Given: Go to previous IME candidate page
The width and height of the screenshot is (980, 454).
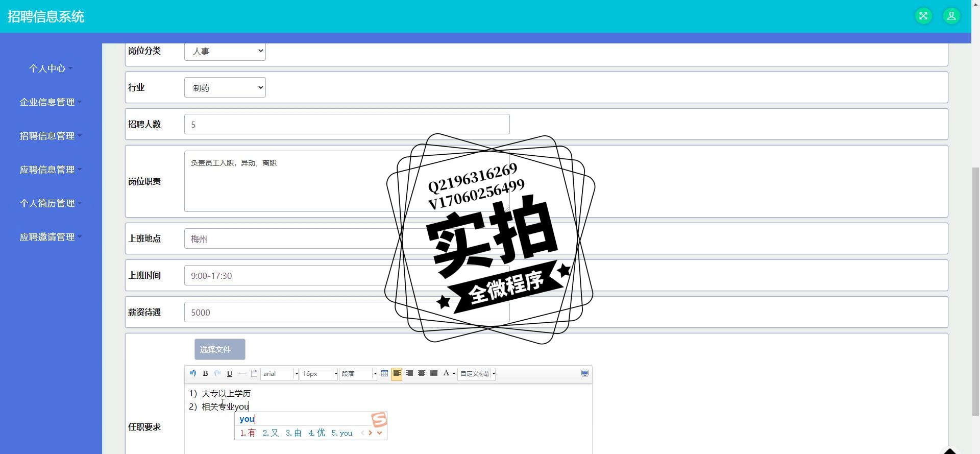Looking at the screenshot, I should (x=362, y=433).
